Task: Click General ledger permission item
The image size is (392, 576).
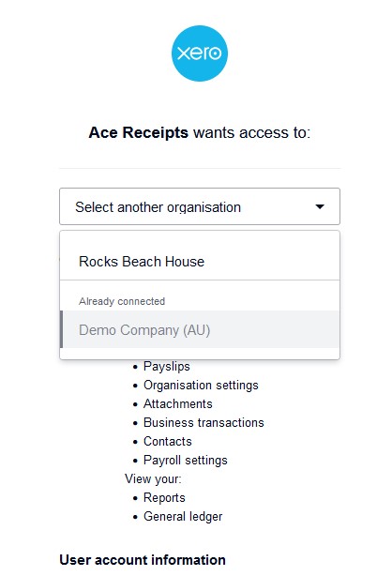Action: 183,517
